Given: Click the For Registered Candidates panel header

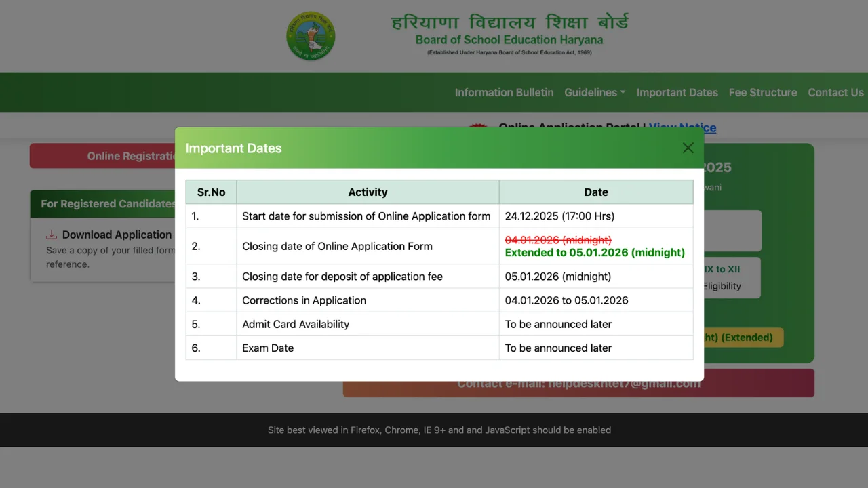Looking at the screenshot, I should 108,203.
